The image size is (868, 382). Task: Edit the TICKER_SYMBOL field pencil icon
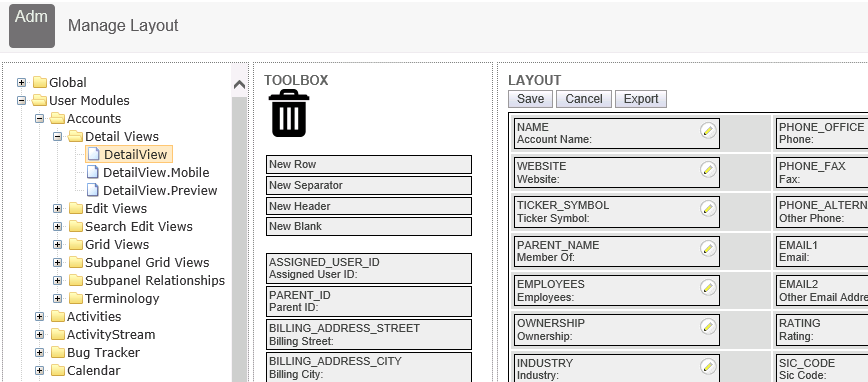pyautogui.click(x=708, y=208)
